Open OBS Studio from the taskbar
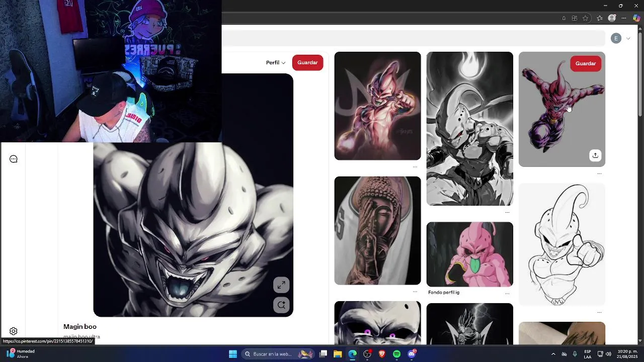 367,354
